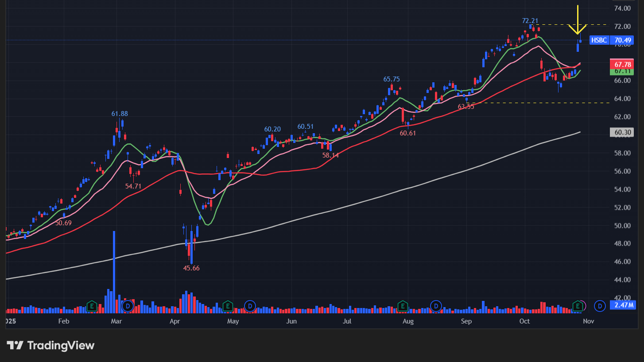Select the gray 60.30 moving average label
The height and width of the screenshot is (362, 644).
click(622, 132)
